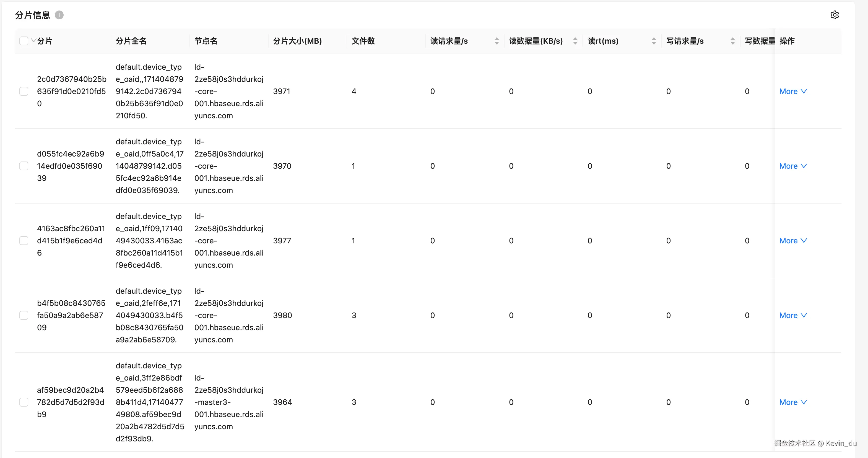Click the 分片大小(MB) column header
The image size is (868, 458).
297,41
